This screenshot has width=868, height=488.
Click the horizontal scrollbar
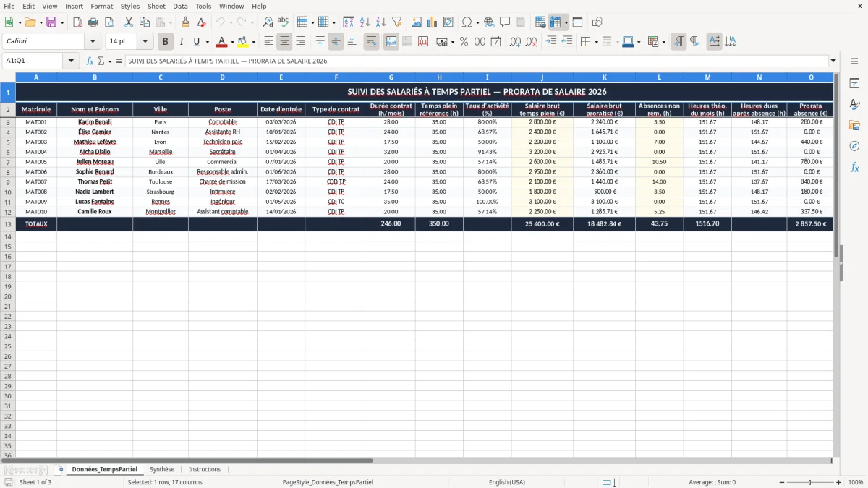click(x=188, y=460)
